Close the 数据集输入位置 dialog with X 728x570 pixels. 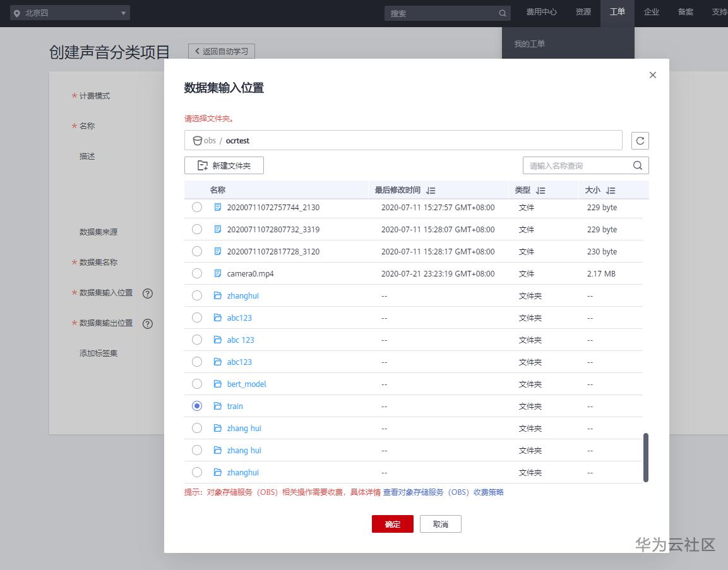click(x=653, y=74)
